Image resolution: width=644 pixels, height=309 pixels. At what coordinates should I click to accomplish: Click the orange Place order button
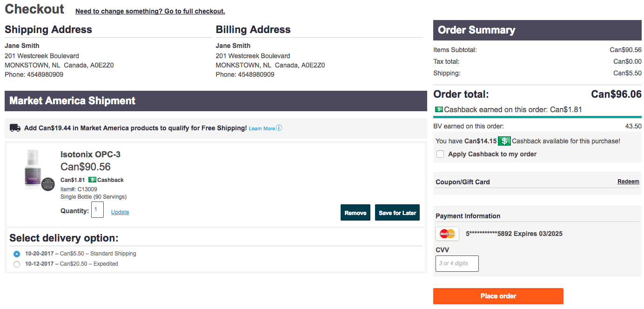[498, 296]
